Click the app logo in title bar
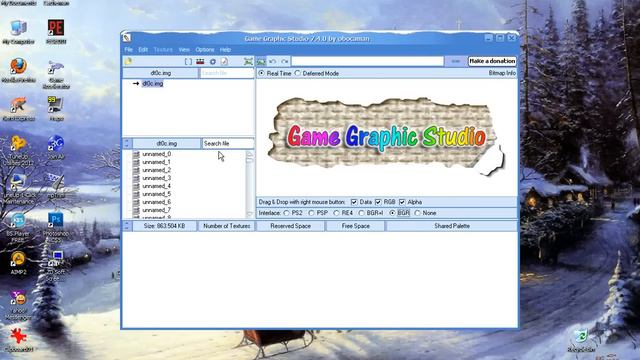 pyautogui.click(x=127, y=38)
